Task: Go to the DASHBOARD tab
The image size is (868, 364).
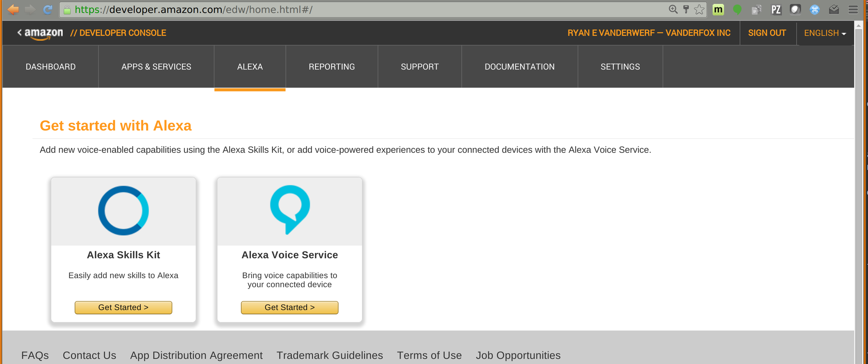Action: tap(51, 67)
